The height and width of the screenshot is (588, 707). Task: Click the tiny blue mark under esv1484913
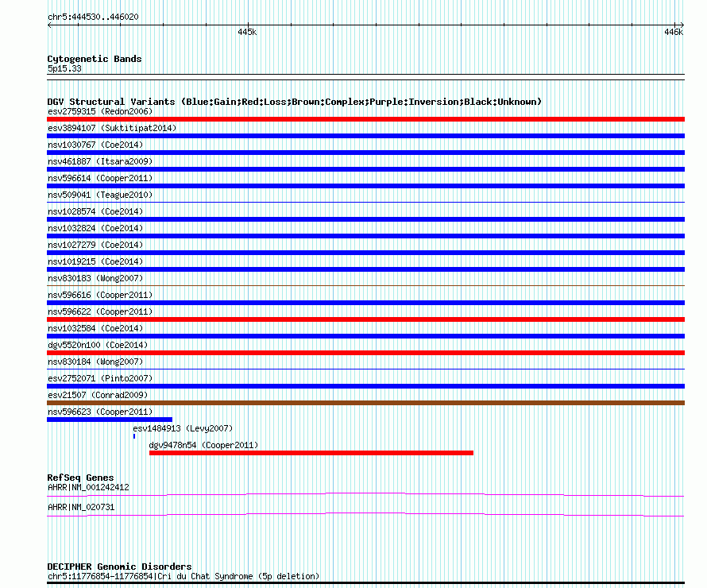pyautogui.click(x=134, y=436)
